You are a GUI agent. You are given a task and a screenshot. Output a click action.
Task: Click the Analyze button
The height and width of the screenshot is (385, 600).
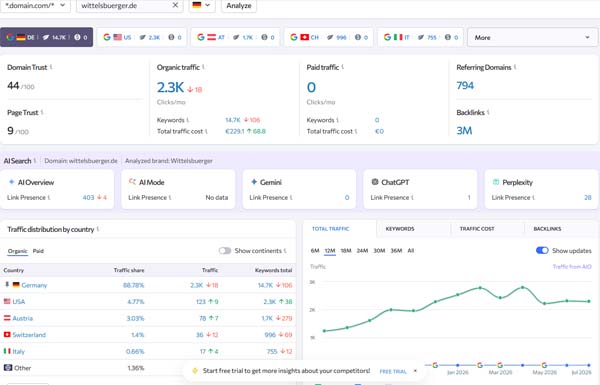click(x=239, y=6)
